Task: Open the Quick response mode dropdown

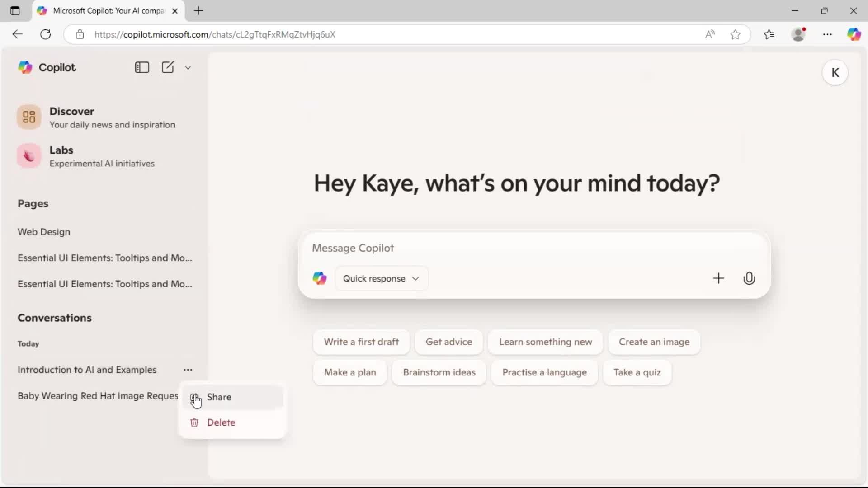Action: coord(381,278)
